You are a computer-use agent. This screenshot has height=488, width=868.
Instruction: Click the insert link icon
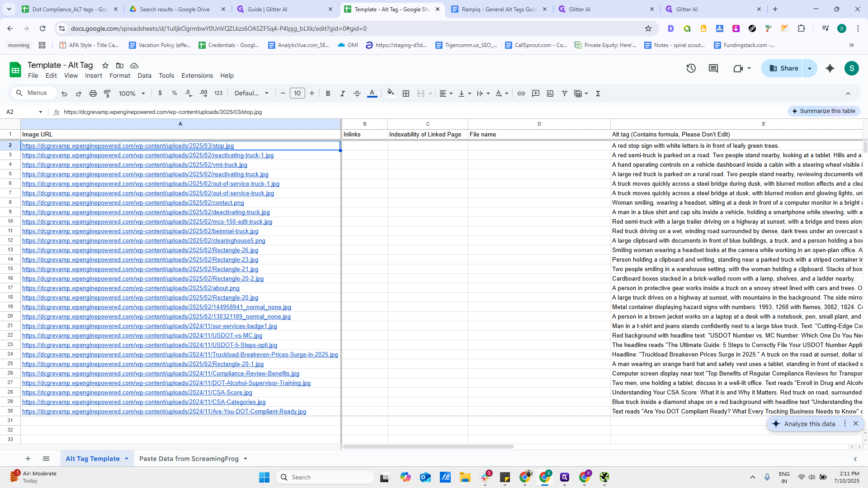[x=521, y=94]
